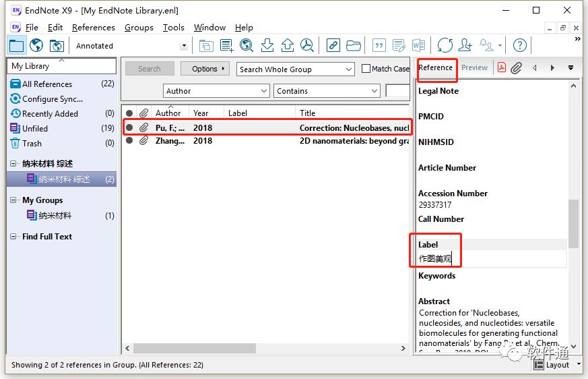Click the Share Library person icon
588x379 pixels.
(x=465, y=45)
